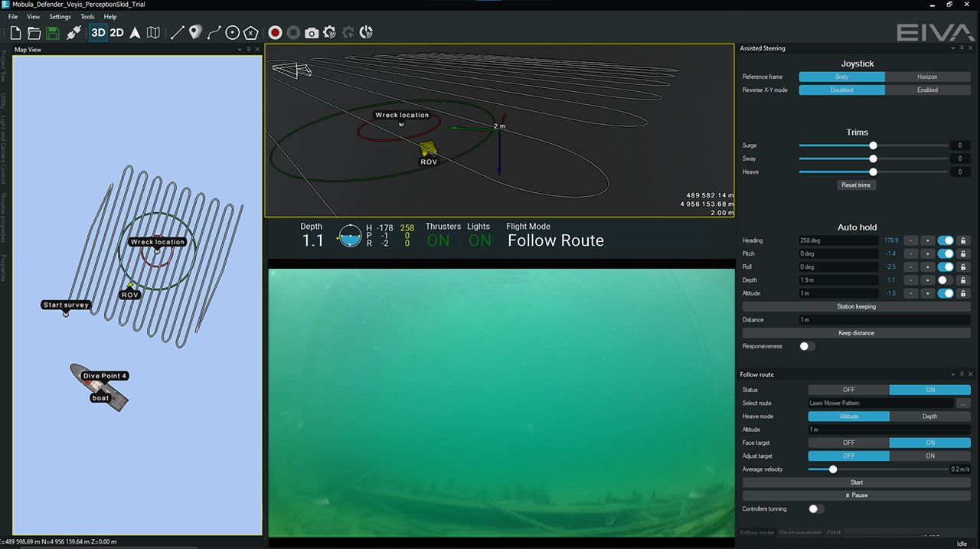This screenshot has width=980, height=549.
Task: Open the Settings menu
Action: coord(60,16)
